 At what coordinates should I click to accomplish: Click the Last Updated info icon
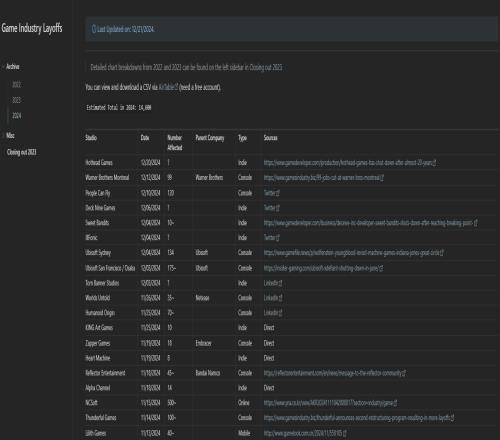[x=94, y=29]
